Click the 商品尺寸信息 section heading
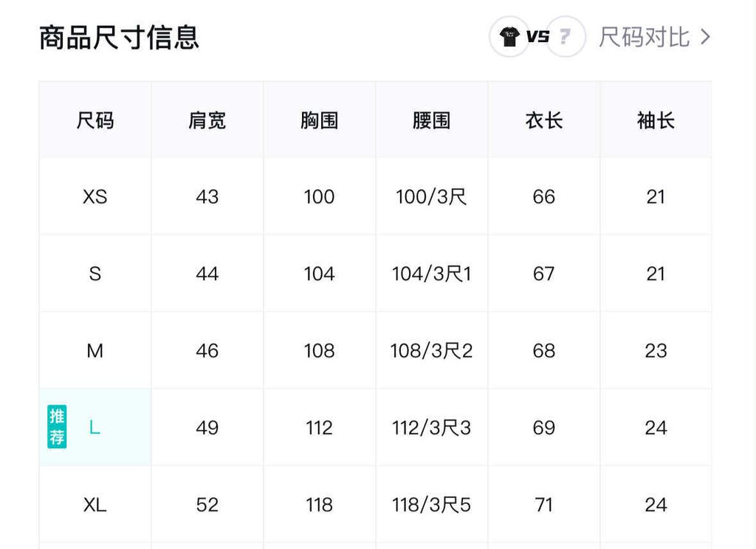 coord(119,37)
